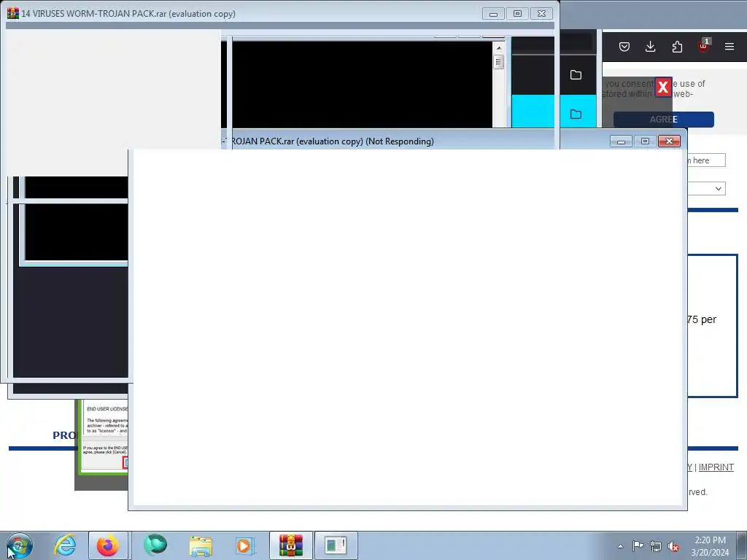Image resolution: width=747 pixels, height=560 pixels.
Task: Follow the IMPRINT footer link
Action: coord(716,467)
